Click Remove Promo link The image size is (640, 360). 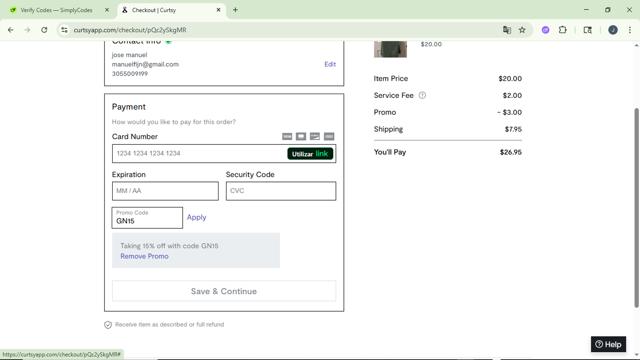pos(144,256)
